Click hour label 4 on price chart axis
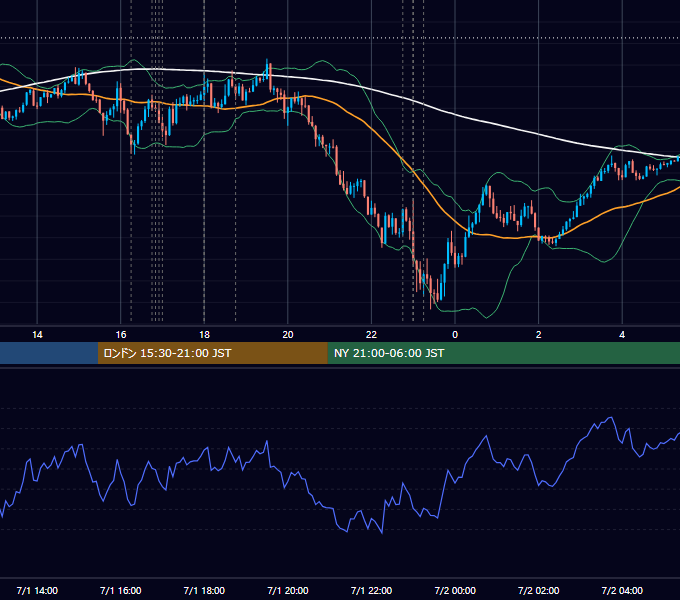680x600 pixels. (622, 335)
